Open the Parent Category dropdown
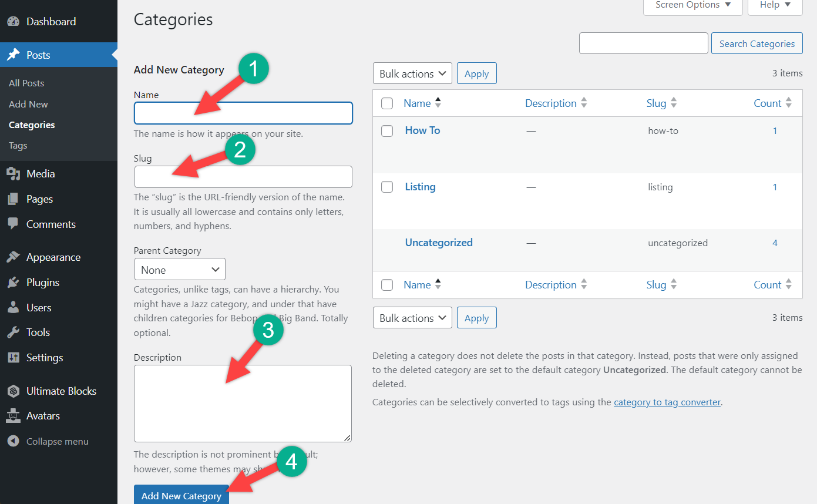Viewport: 817px width, 504px height. 180,270
